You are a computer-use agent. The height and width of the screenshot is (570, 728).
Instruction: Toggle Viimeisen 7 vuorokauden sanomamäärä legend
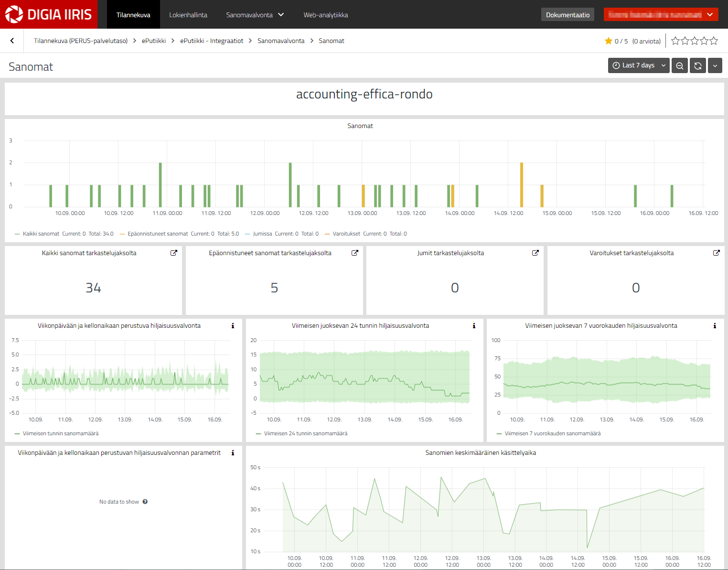coord(553,433)
